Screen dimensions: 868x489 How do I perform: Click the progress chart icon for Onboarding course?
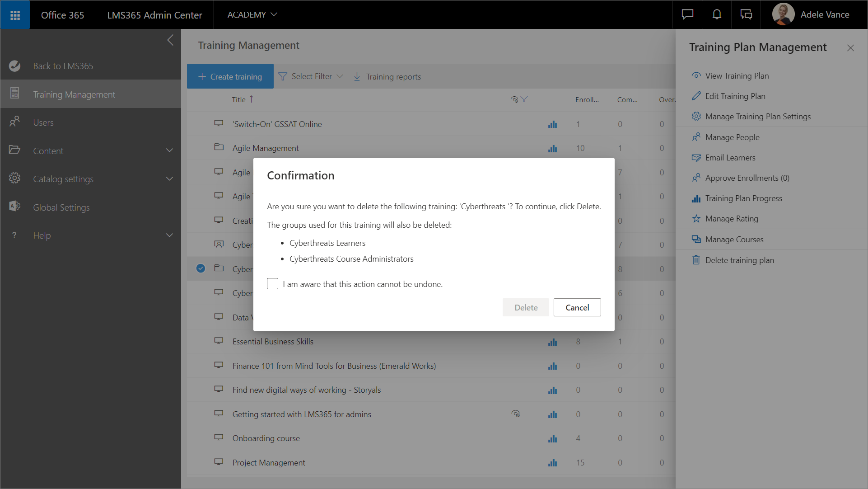[x=552, y=439]
